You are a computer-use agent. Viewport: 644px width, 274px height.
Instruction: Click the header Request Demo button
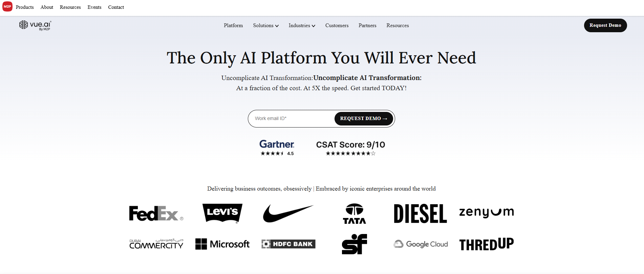tap(605, 25)
